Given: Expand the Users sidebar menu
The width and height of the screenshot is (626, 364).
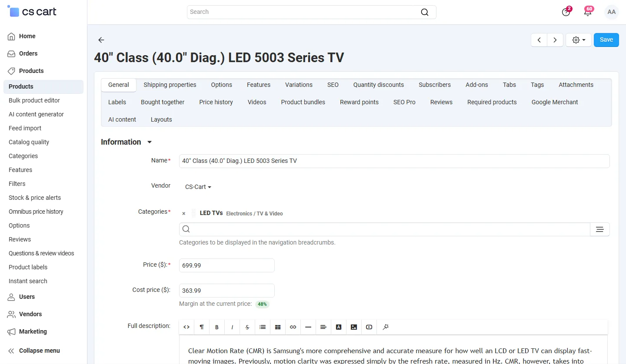Looking at the screenshot, I should click(27, 297).
